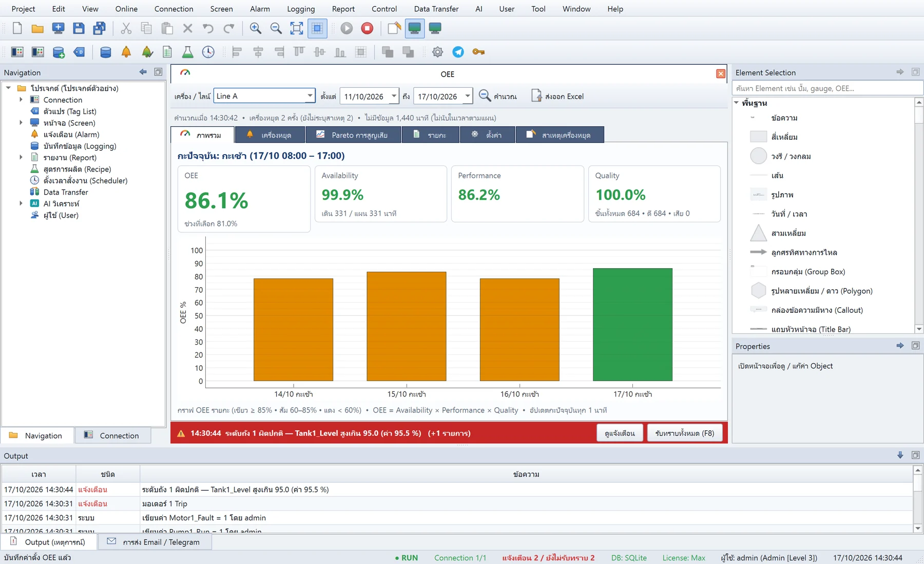
Task: Expand the AI วิเคราะห์ tree node
Action: pos(21,203)
